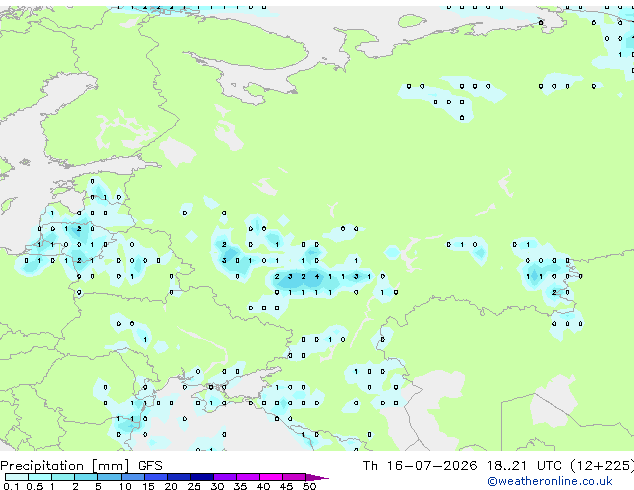The width and height of the screenshot is (634, 490).
Task: Click the '0.5' legend scale label
Action: [x=35, y=486]
